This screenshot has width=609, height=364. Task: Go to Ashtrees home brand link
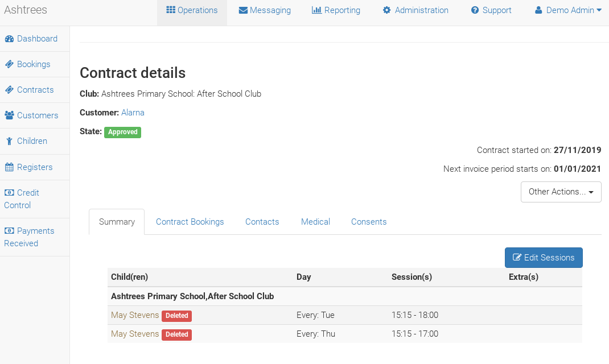tap(26, 10)
